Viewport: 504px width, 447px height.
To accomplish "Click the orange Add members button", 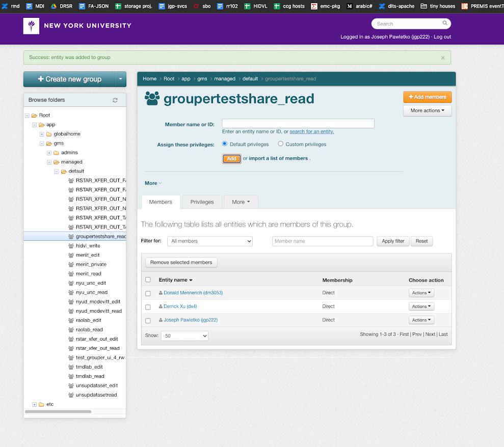I will pyautogui.click(x=427, y=97).
